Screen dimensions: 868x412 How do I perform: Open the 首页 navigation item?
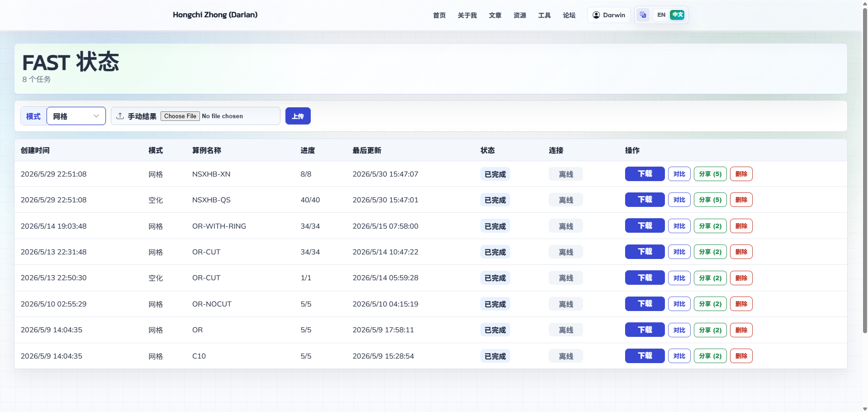439,15
